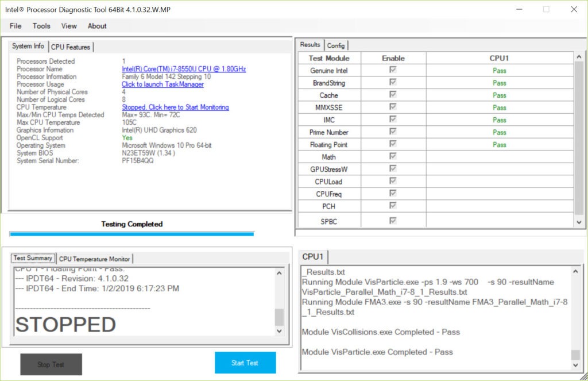The height and width of the screenshot is (381, 588).
Task: Click the OpenCL Support Yes value
Action: click(x=127, y=138)
